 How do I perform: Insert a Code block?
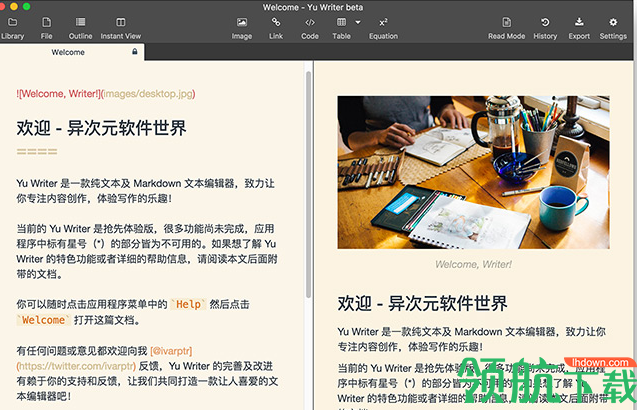pyautogui.click(x=310, y=28)
